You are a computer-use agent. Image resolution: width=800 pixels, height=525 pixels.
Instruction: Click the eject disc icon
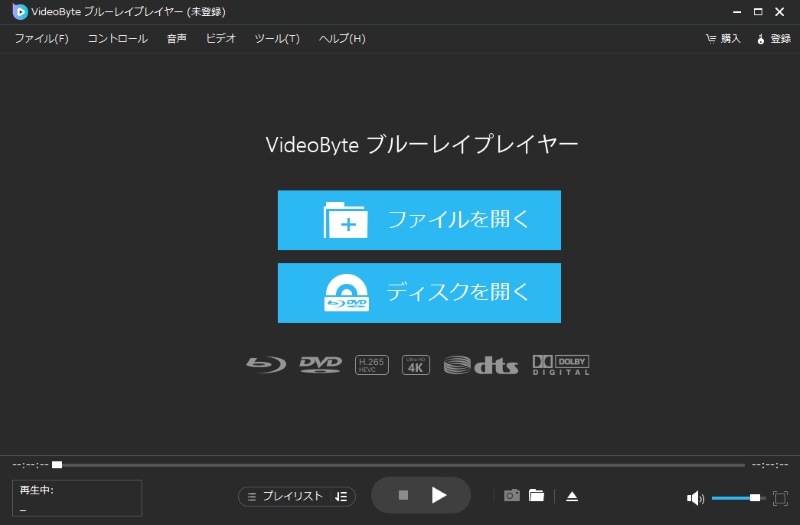(x=572, y=496)
